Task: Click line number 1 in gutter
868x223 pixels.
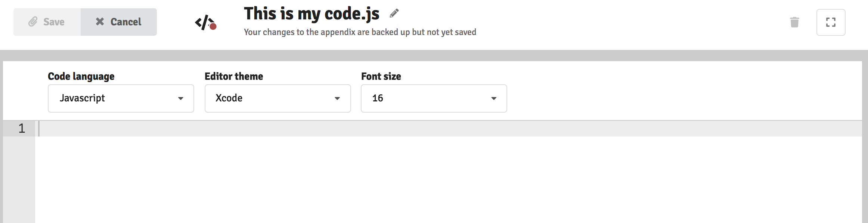Action: tap(22, 129)
